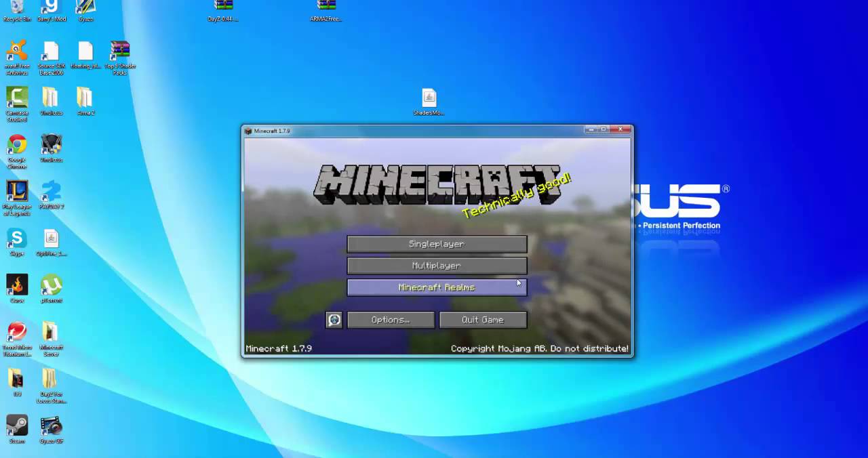Select the Hosting_sl... file icon

tap(85, 56)
